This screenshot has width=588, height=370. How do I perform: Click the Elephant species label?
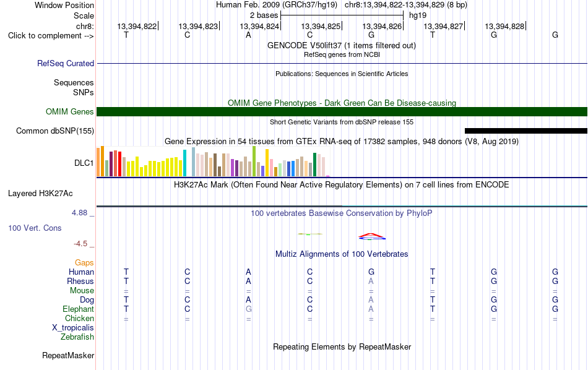(78, 309)
